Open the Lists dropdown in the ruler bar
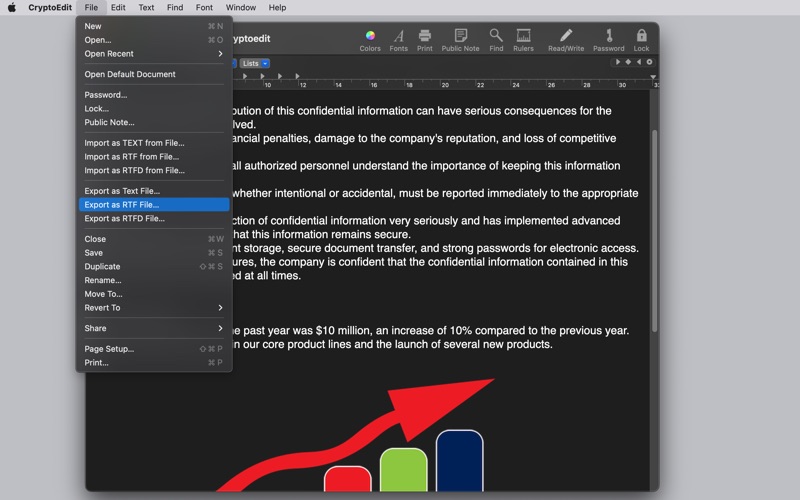The image size is (800, 500). 255,63
